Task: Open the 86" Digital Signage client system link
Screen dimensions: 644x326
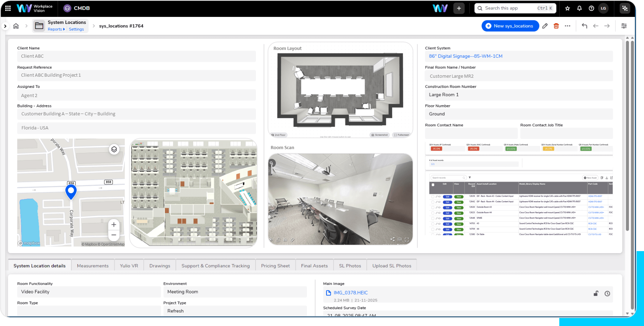Action: pyautogui.click(x=465, y=56)
